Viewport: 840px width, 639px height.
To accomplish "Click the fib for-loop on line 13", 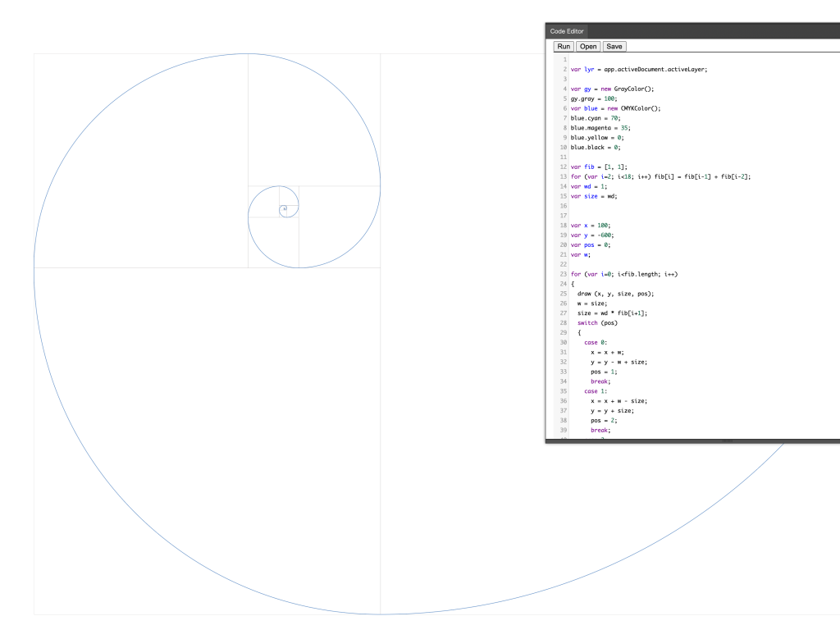I will pos(660,176).
